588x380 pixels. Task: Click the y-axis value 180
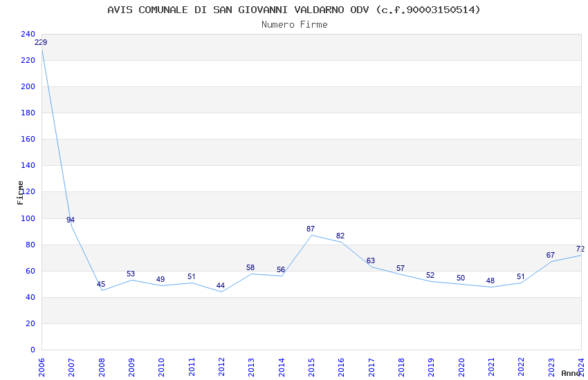(x=28, y=113)
